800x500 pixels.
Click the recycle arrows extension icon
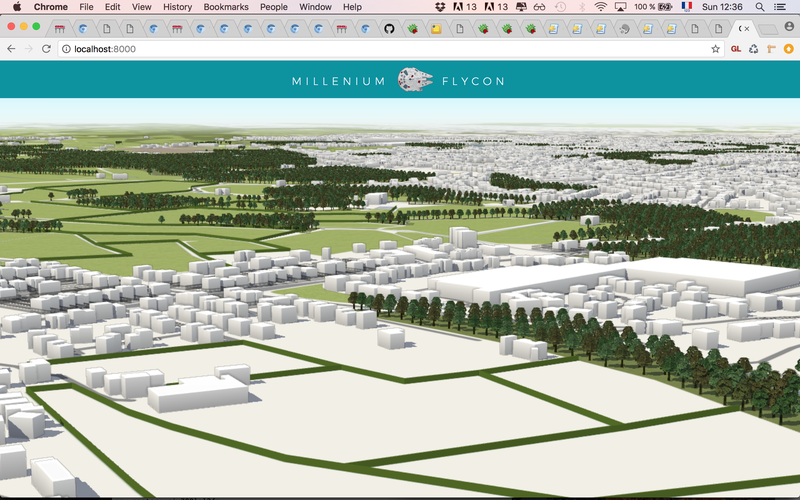[754, 48]
